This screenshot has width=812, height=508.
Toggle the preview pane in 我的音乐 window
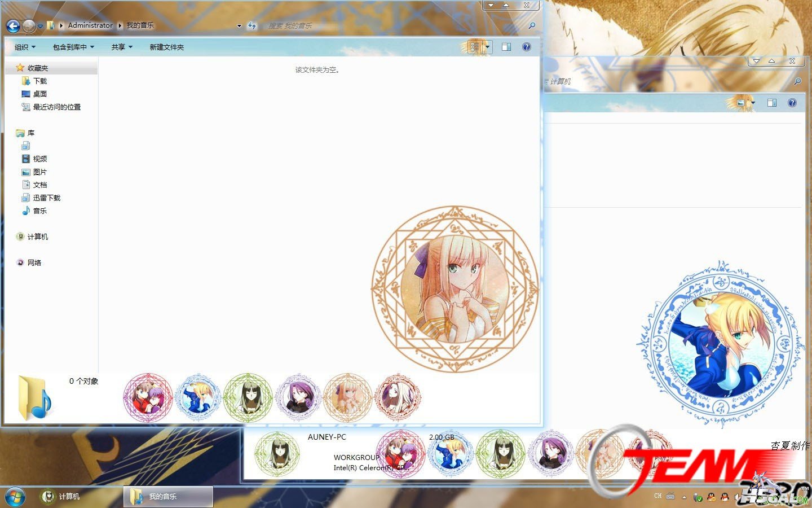pos(506,47)
